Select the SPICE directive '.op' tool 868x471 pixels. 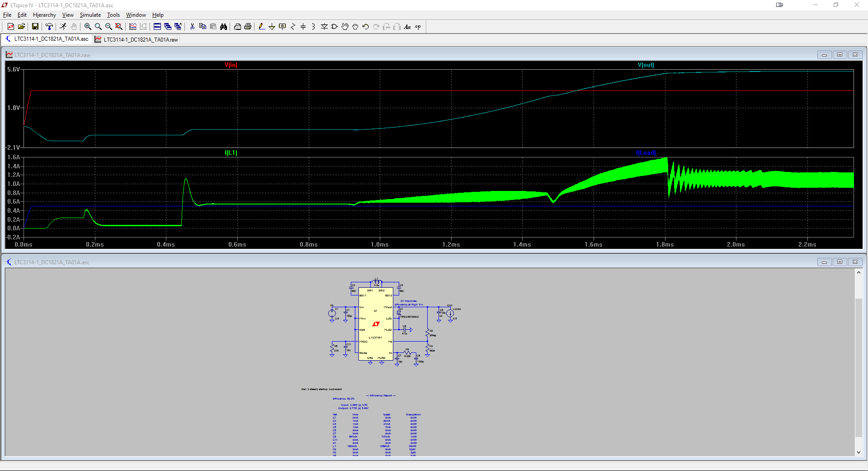[x=418, y=27]
